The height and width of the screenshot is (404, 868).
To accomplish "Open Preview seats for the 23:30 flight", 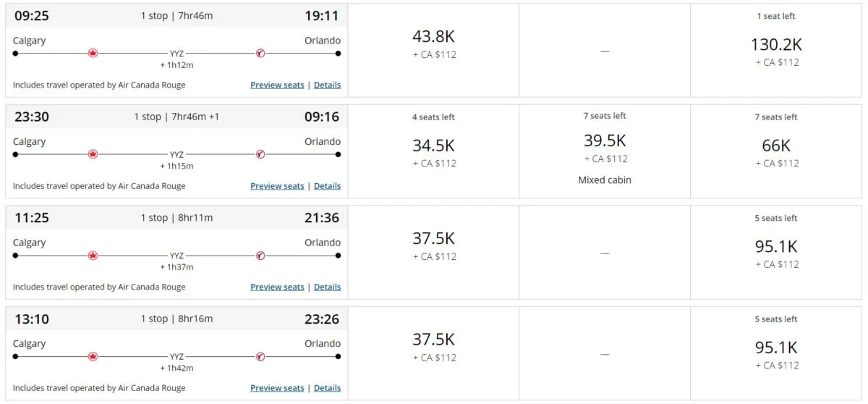I will pyautogui.click(x=277, y=186).
